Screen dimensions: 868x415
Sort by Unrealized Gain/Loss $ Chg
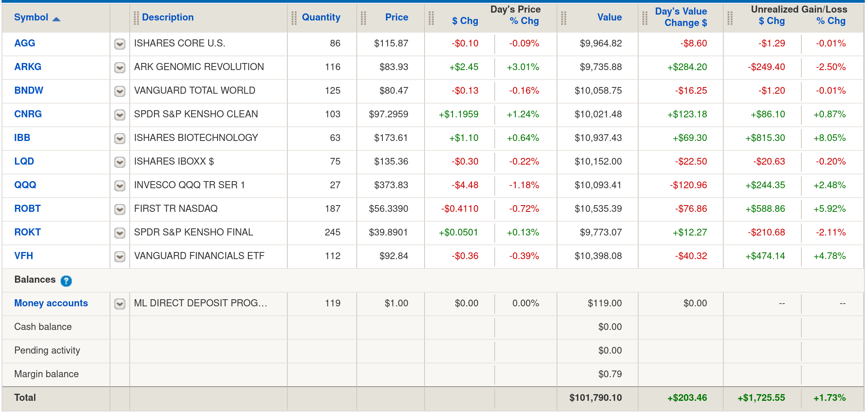771,21
